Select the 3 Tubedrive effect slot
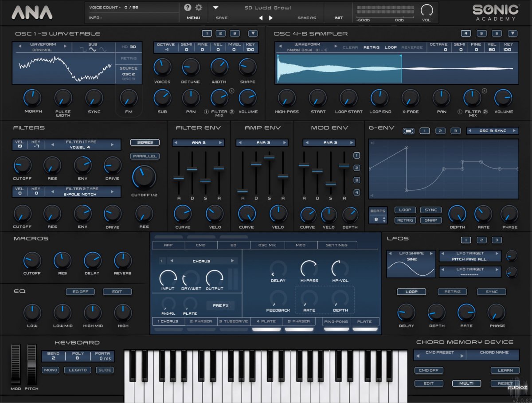The height and width of the screenshot is (403, 532). click(234, 321)
